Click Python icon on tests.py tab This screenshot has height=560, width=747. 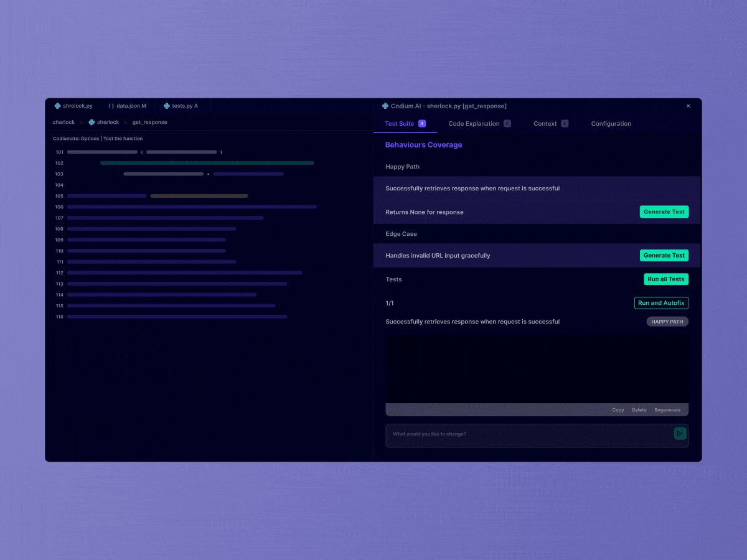pos(167,106)
